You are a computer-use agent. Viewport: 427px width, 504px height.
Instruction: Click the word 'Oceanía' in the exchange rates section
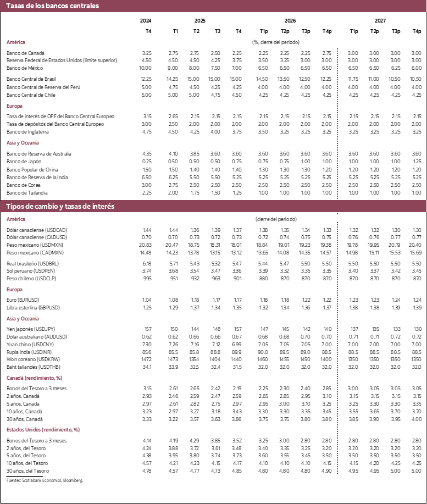pos(30,319)
